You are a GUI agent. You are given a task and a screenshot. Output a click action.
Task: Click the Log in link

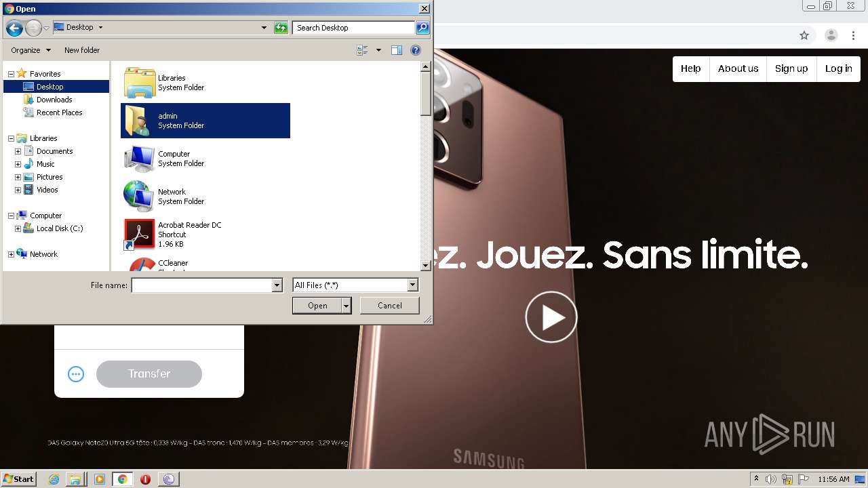click(839, 68)
